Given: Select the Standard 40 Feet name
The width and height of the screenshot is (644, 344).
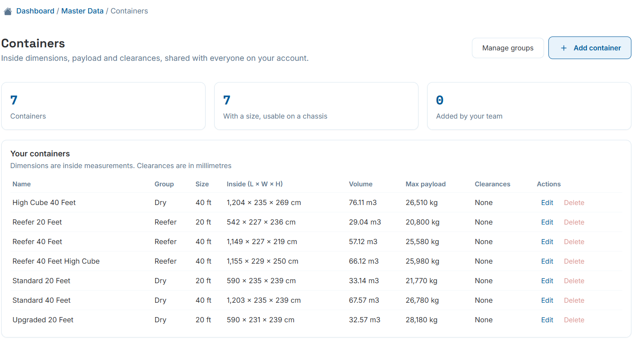Looking at the screenshot, I should (41, 300).
